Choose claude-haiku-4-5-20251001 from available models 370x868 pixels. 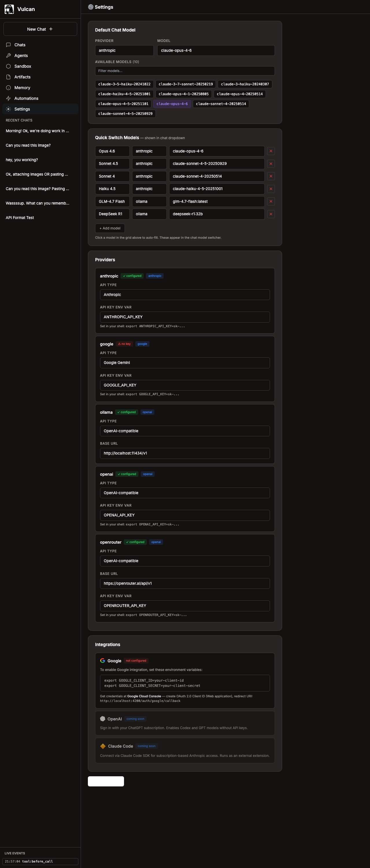(x=124, y=94)
